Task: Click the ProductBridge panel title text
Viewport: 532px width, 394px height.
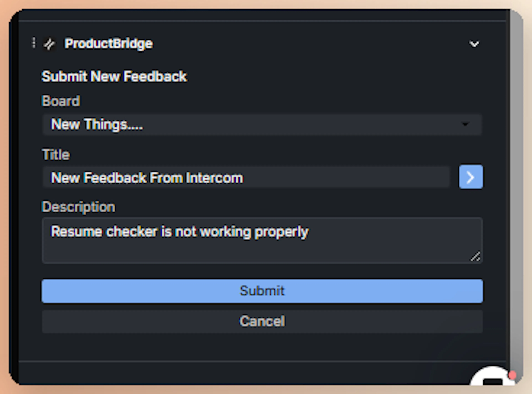Action: 109,44
